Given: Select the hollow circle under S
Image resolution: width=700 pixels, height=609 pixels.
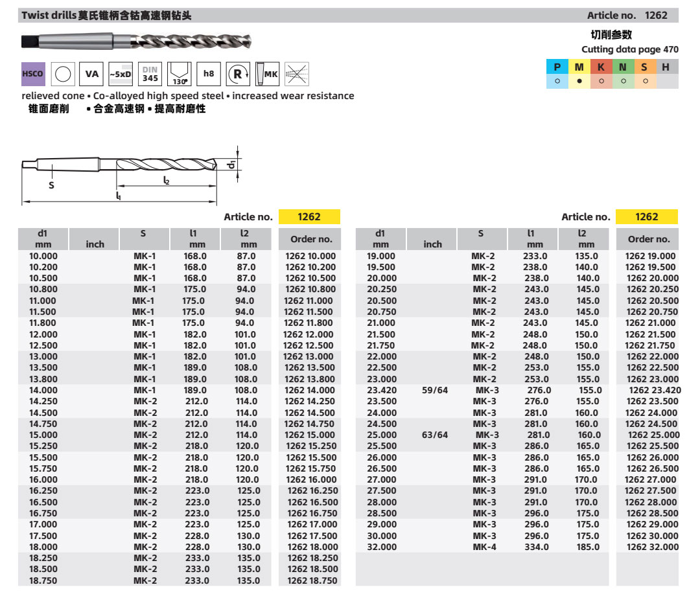Looking at the screenshot, I should click(x=644, y=82).
